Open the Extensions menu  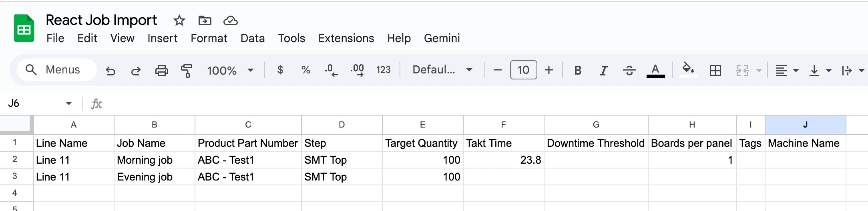pos(346,38)
